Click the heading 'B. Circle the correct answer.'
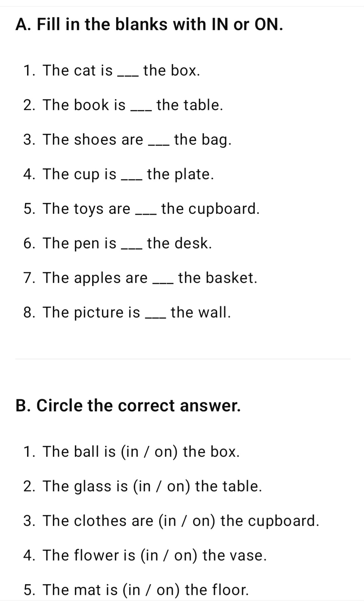The image size is (364, 607). tap(128, 406)
